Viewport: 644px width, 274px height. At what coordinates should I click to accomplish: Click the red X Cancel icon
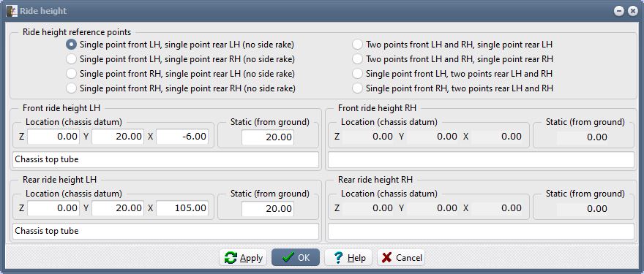click(x=386, y=258)
